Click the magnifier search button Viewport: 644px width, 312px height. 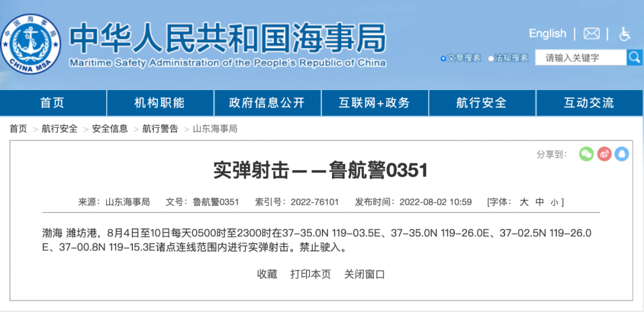pos(634,58)
